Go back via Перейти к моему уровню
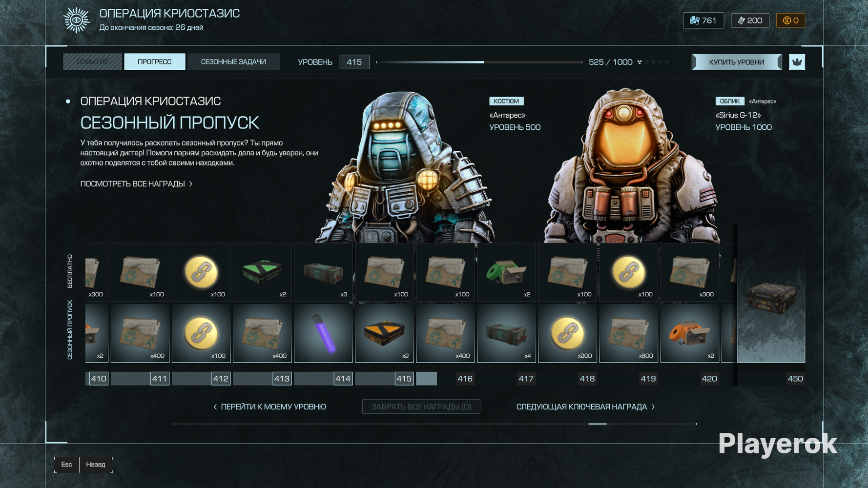This screenshot has height=488, width=868. [x=269, y=407]
